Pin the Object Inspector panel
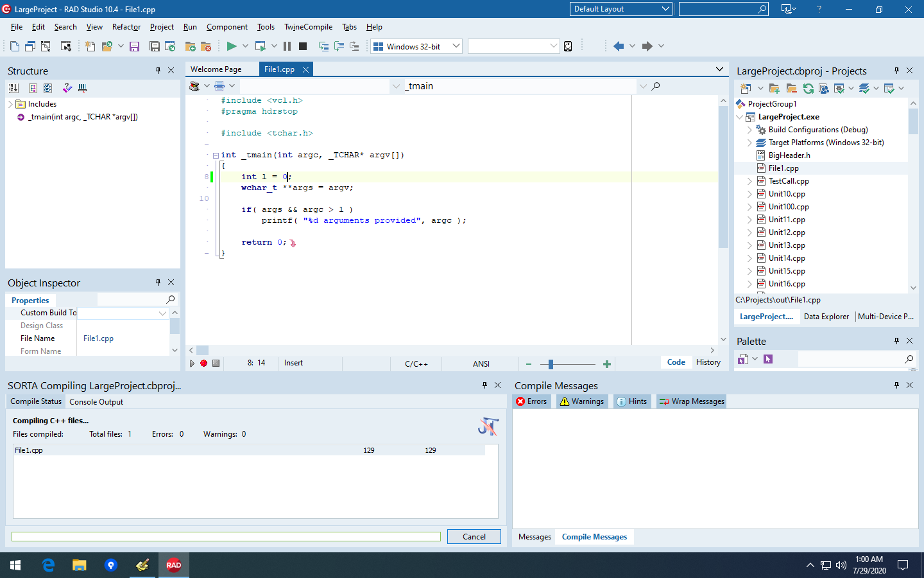 158,283
